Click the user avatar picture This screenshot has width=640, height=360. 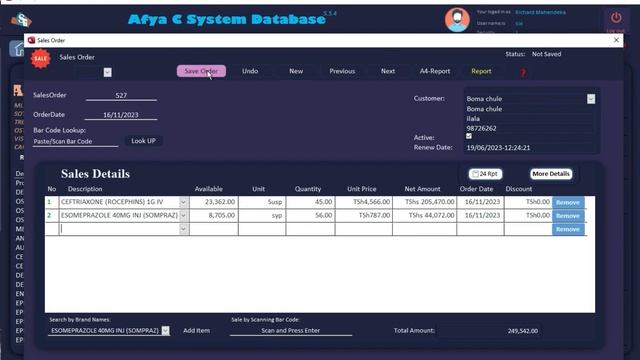point(457,20)
